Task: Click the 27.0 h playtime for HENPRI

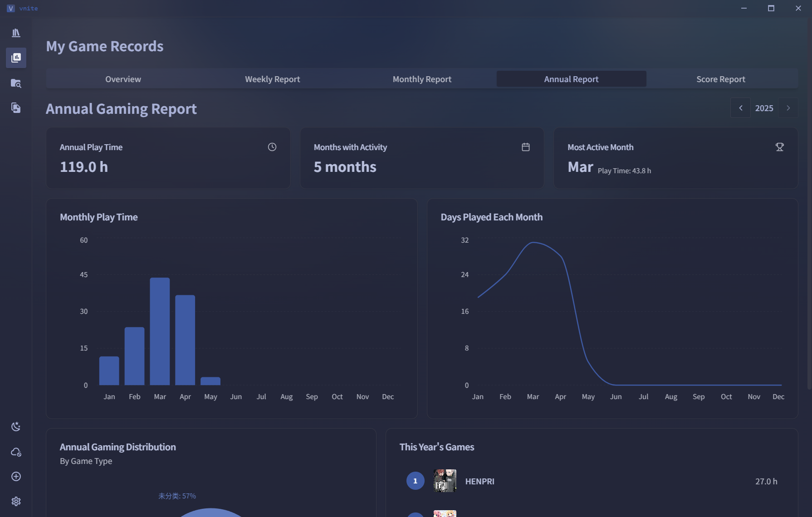Action: pos(766,481)
